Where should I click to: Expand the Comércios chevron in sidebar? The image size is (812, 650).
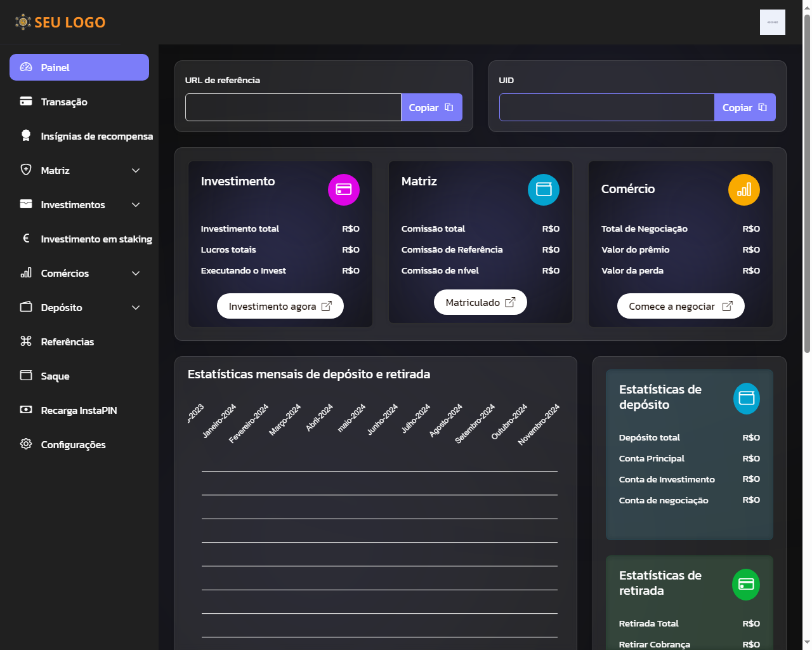pyautogui.click(x=136, y=274)
